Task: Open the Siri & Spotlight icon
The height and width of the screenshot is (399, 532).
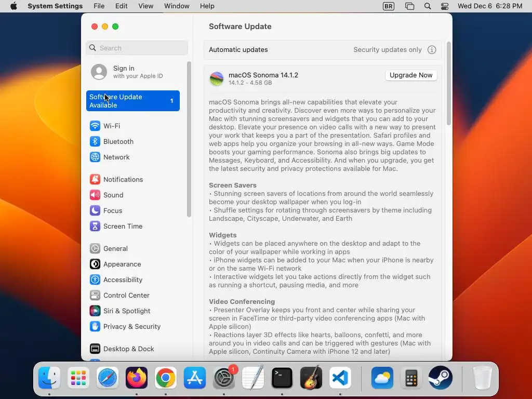Action: tap(95, 311)
